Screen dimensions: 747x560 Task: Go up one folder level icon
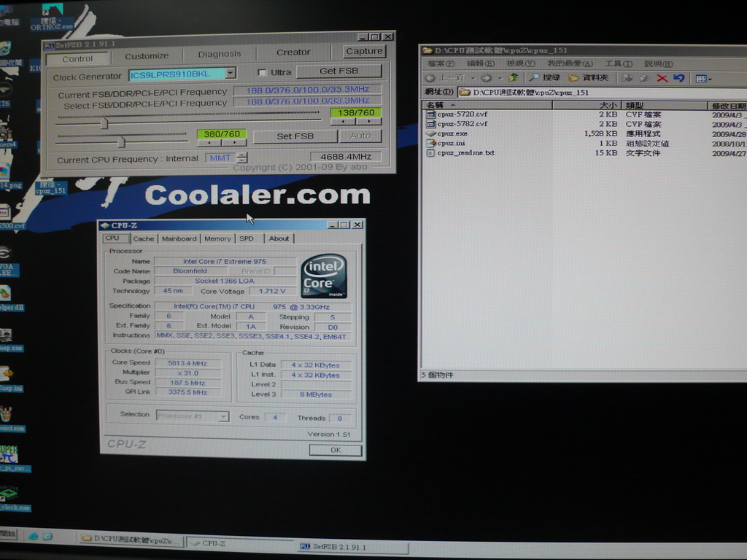513,77
